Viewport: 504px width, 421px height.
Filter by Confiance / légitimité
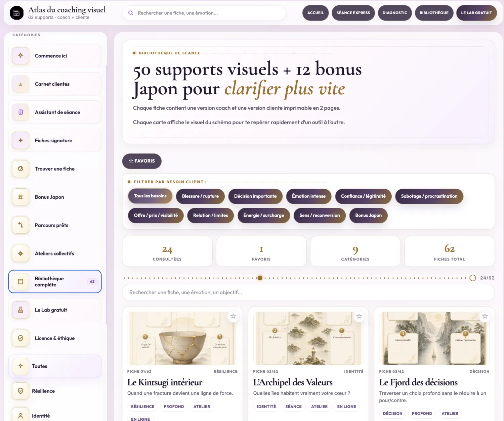pos(363,196)
